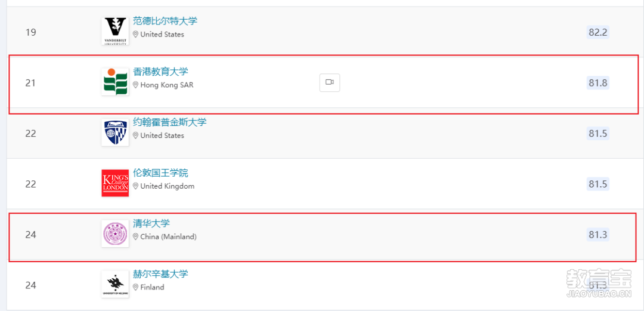Open the 约翰霍普金斯大学 link
The width and height of the screenshot is (644, 311).
pyautogui.click(x=169, y=122)
